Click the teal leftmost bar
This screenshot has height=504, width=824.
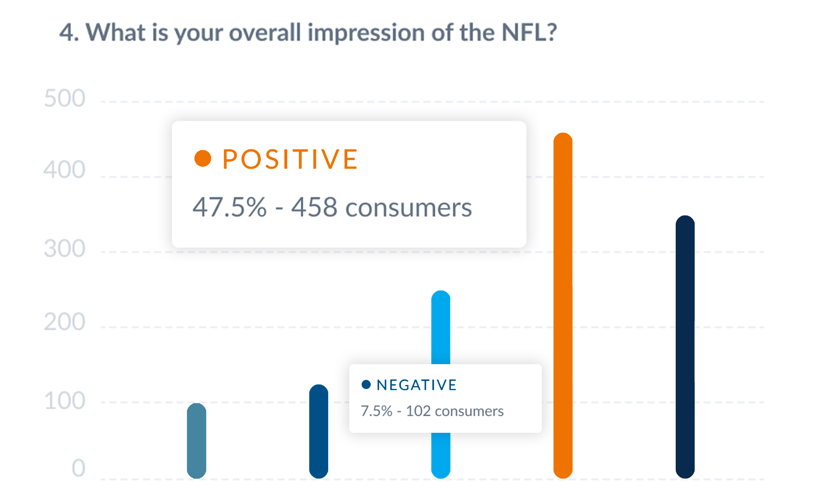(x=196, y=441)
